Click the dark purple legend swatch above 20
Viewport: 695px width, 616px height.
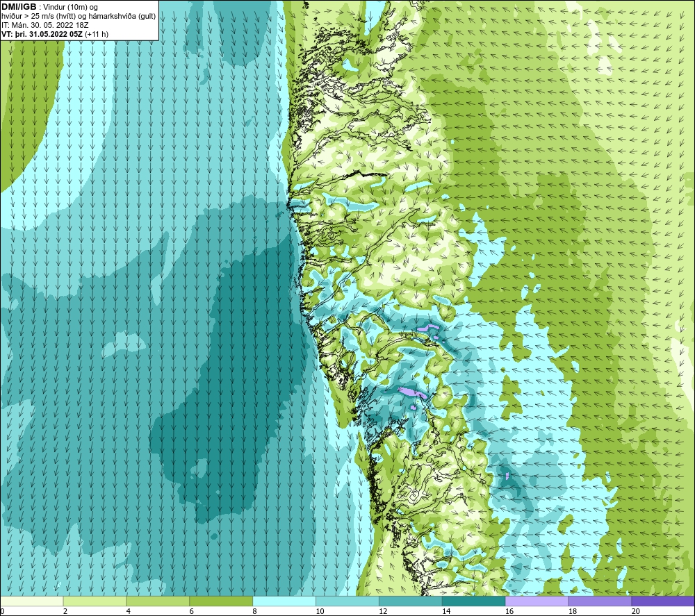pos(663,601)
